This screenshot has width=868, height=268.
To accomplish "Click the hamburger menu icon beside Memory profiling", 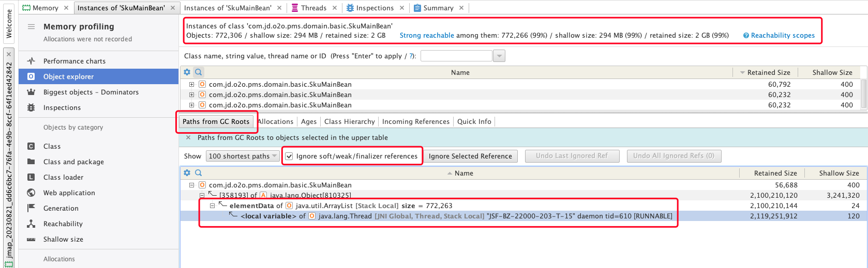I will click(31, 27).
